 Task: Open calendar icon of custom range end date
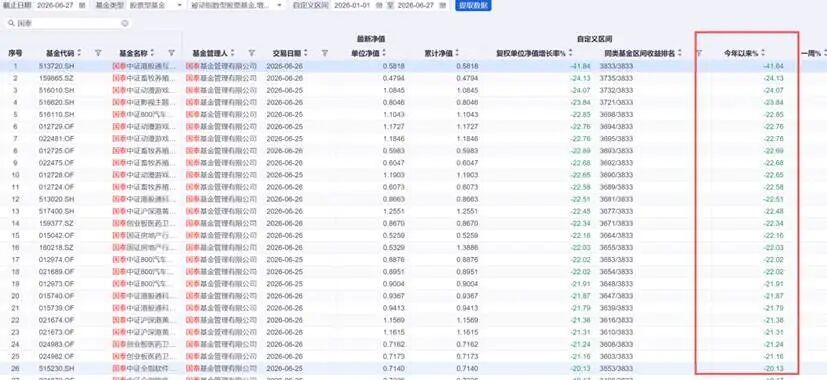[444, 5]
